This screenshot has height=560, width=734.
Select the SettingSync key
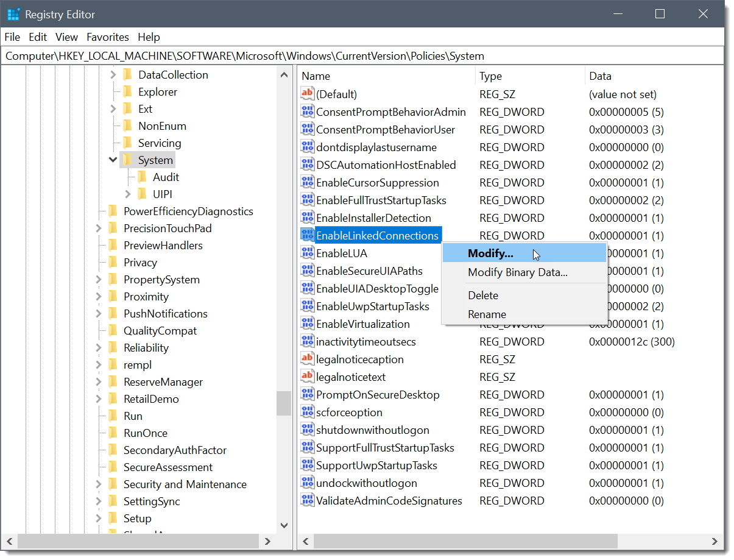152,501
